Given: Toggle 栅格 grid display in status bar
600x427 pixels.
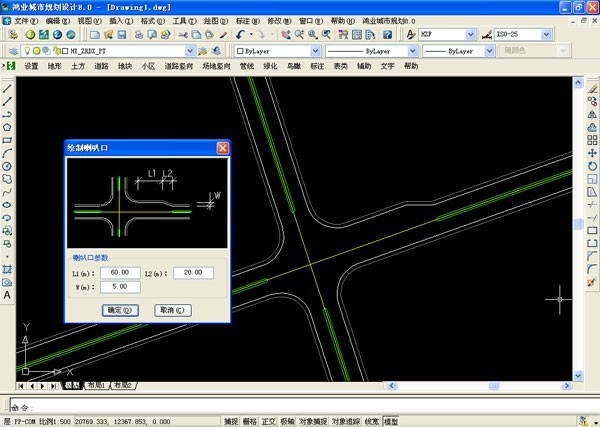Looking at the screenshot, I should point(250,422).
